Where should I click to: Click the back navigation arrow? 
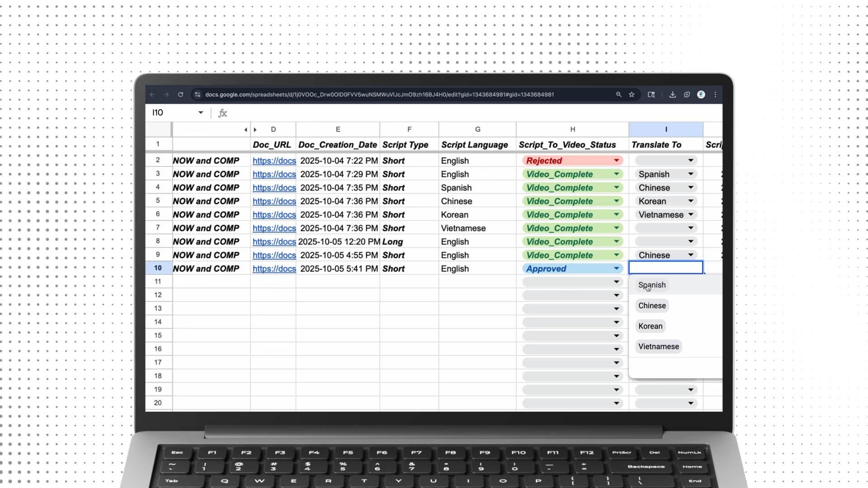click(152, 94)
